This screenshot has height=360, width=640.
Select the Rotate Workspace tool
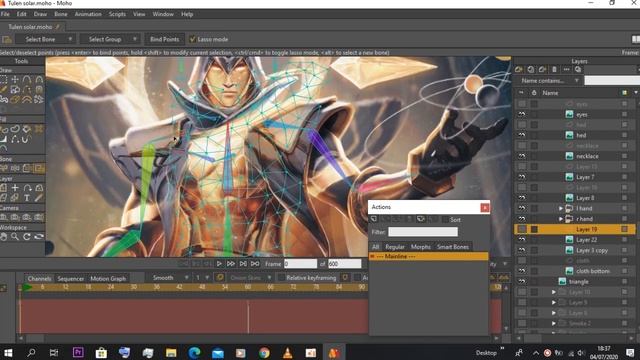[x=27, y=237]
